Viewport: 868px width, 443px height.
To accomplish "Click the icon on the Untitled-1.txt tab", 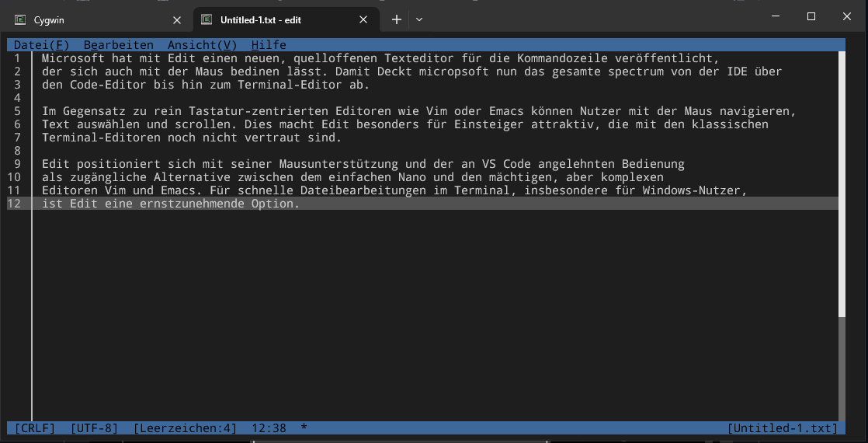I will (x=207, y=19).
